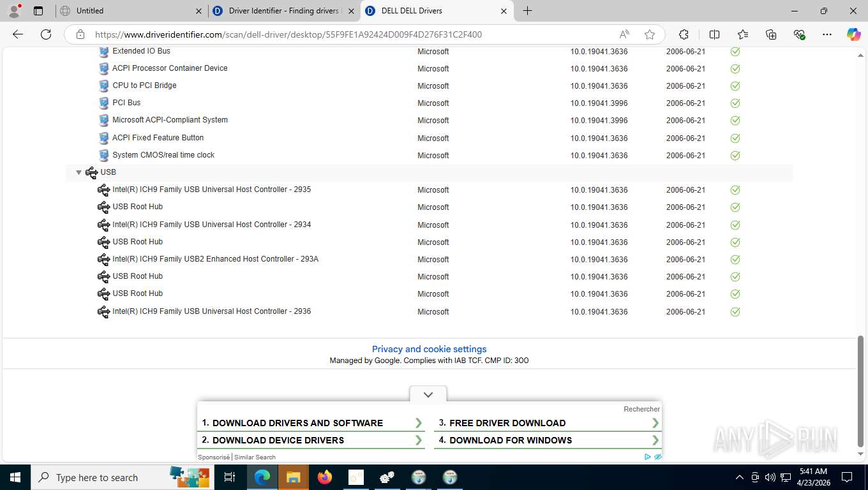
Task: Open ad link Free Driver Download
Action: pos(548,423)
